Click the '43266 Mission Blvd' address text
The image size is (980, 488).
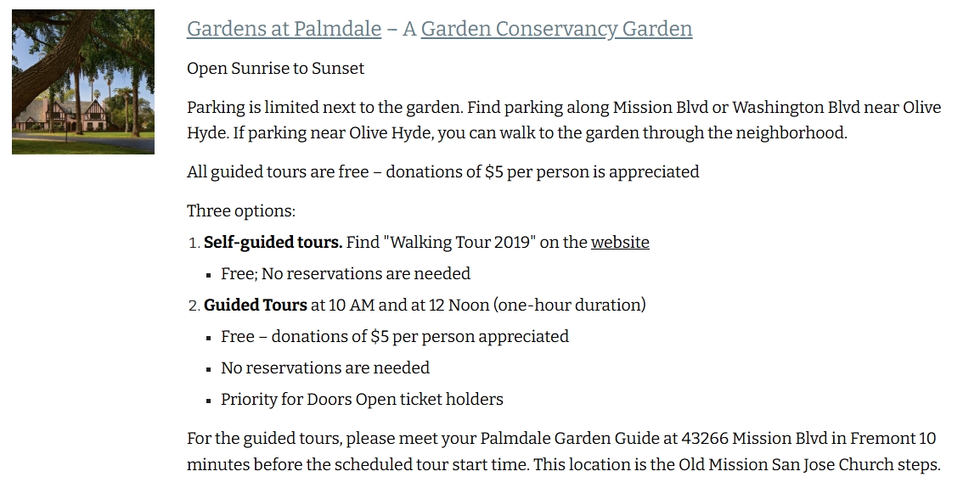pyautogui.click(x=754, y=439)
